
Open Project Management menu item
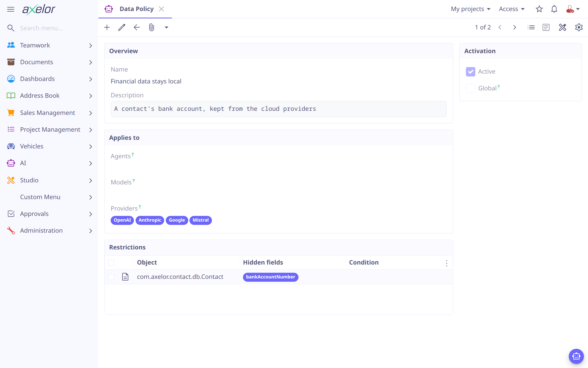click(x=49, y=129)
